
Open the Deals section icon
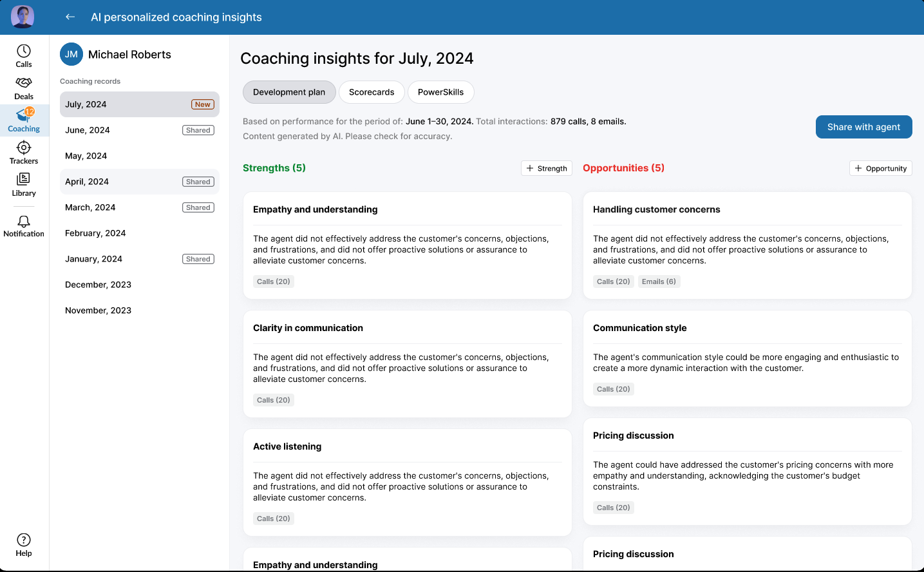(x=23, y=88)
